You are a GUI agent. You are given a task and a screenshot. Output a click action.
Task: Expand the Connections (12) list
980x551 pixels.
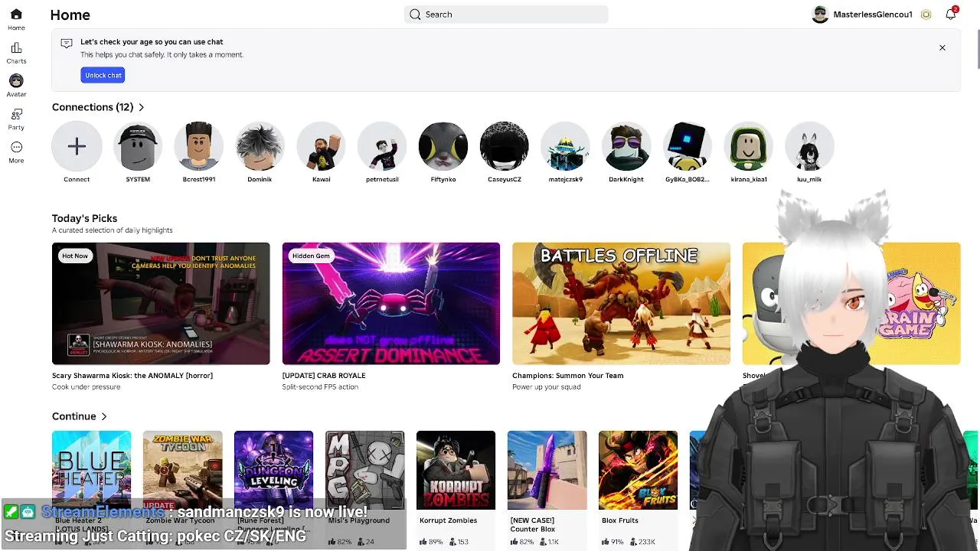pyautogui.click(x=98, y=107)
